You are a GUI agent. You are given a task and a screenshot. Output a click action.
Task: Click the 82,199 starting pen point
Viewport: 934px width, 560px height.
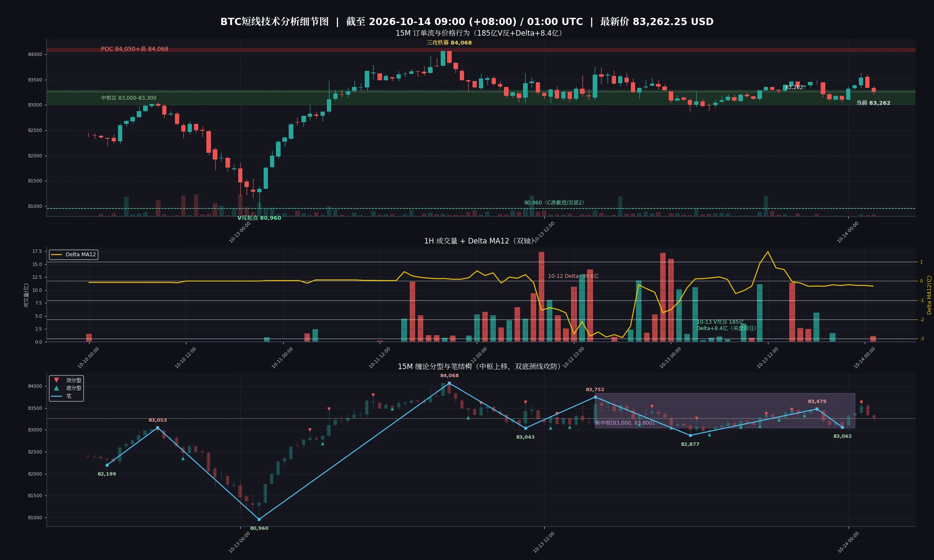(x=107, y=465)
